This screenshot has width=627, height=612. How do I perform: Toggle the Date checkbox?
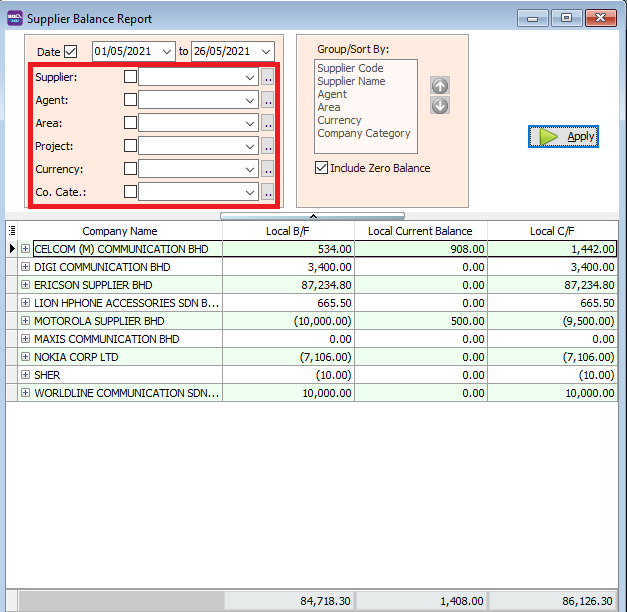pyautogui.click(x=71, y=52)
